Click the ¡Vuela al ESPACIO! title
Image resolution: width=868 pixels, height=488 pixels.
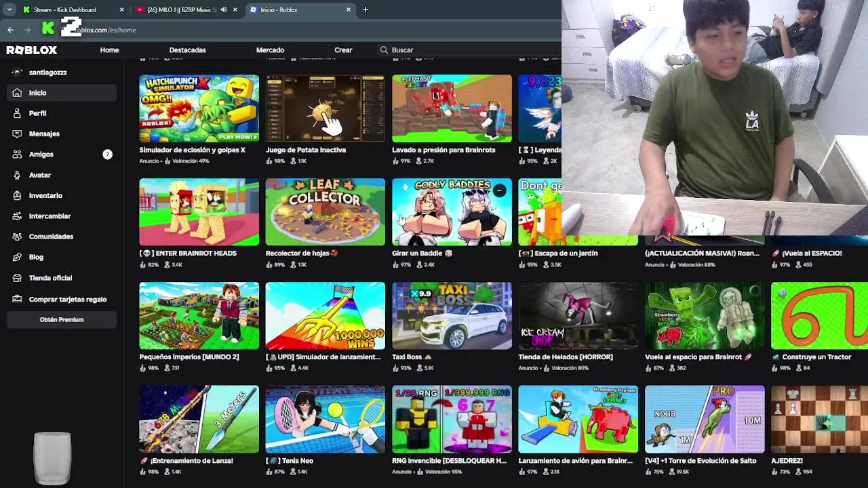pos(807,253)
